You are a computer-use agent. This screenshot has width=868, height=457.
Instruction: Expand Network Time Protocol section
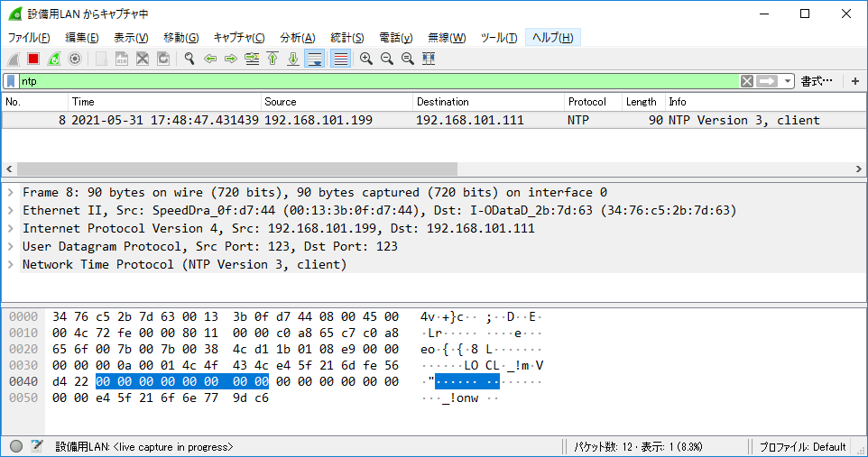pyautogui.click(x=11, y=264)
